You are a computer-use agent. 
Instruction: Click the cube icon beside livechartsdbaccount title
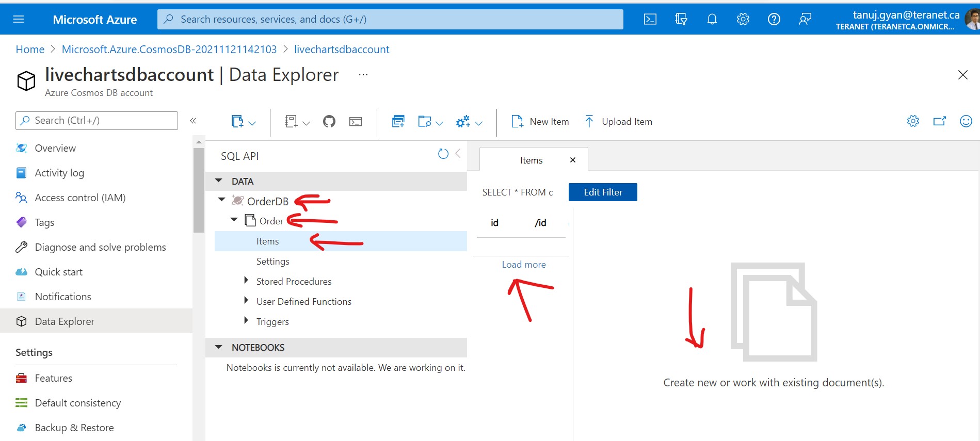(26, 81)
